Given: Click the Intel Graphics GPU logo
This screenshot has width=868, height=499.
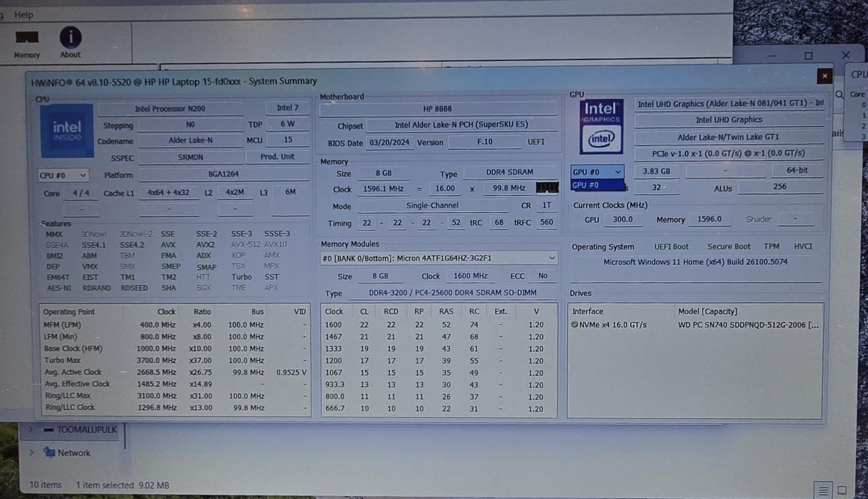Looking at the screenshot, I should [x=601, y=127].
